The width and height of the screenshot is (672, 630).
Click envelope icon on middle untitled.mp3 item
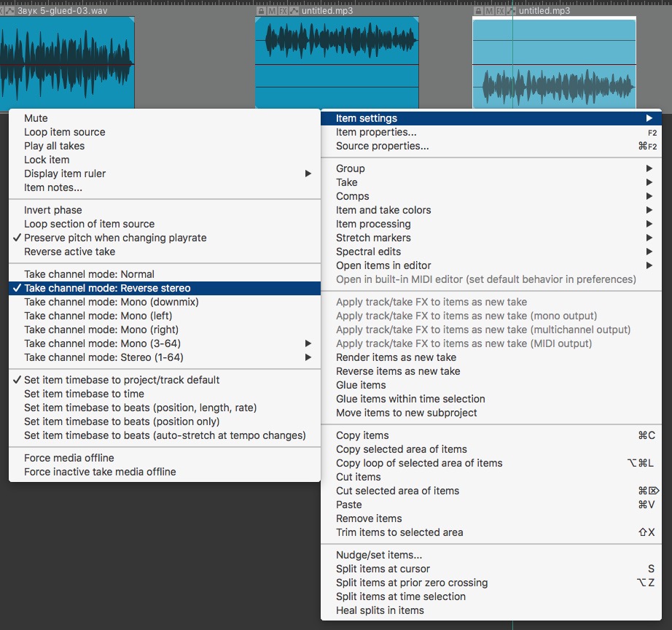294,11
